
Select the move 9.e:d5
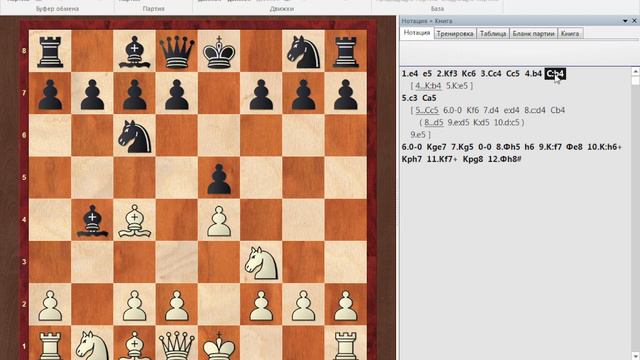click(458, 122)
